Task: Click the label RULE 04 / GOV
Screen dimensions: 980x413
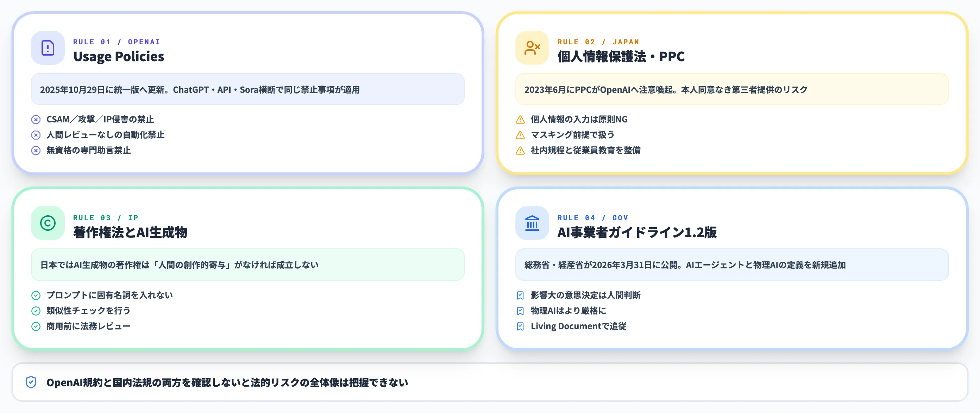Action: pos(593,217)
